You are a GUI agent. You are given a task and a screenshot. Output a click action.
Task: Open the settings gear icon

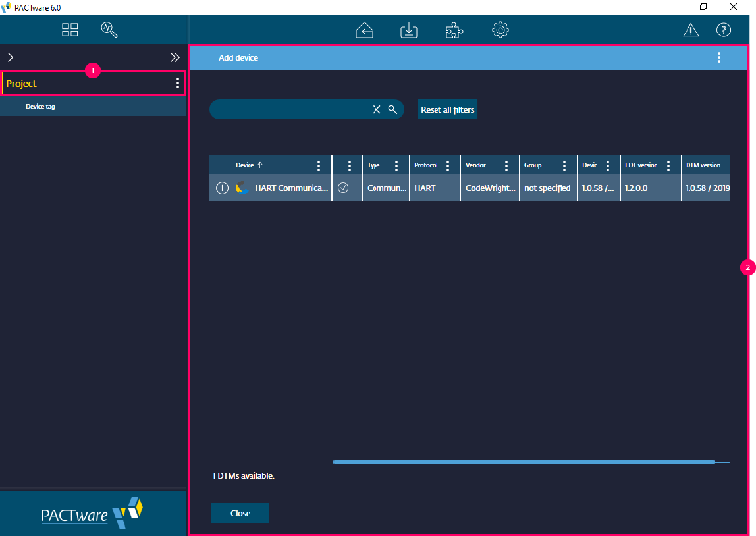[500, 30]
